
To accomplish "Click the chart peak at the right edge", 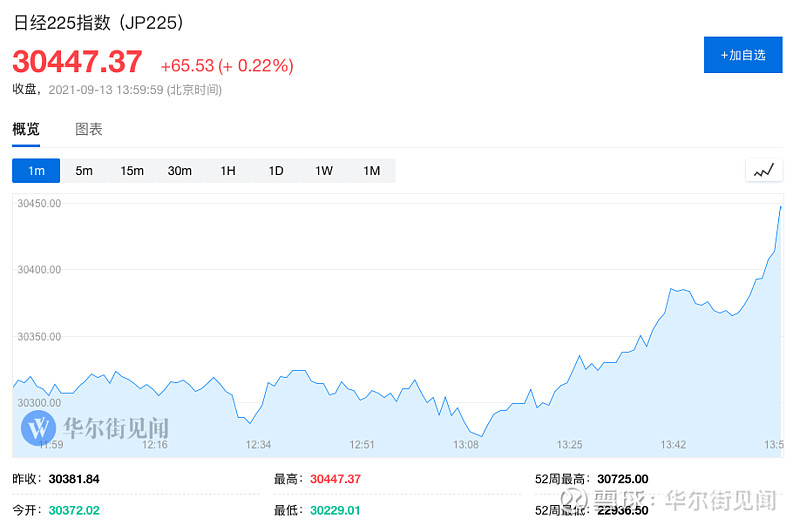I will 780,206.
